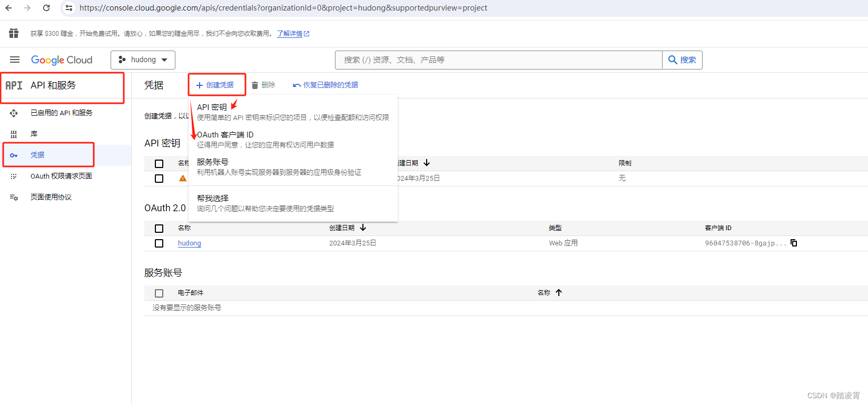The height and width of the screenshot is (404, 868).
Task: Select all in the 服务账号 header checkbox
Action: (x=159, y=293)
